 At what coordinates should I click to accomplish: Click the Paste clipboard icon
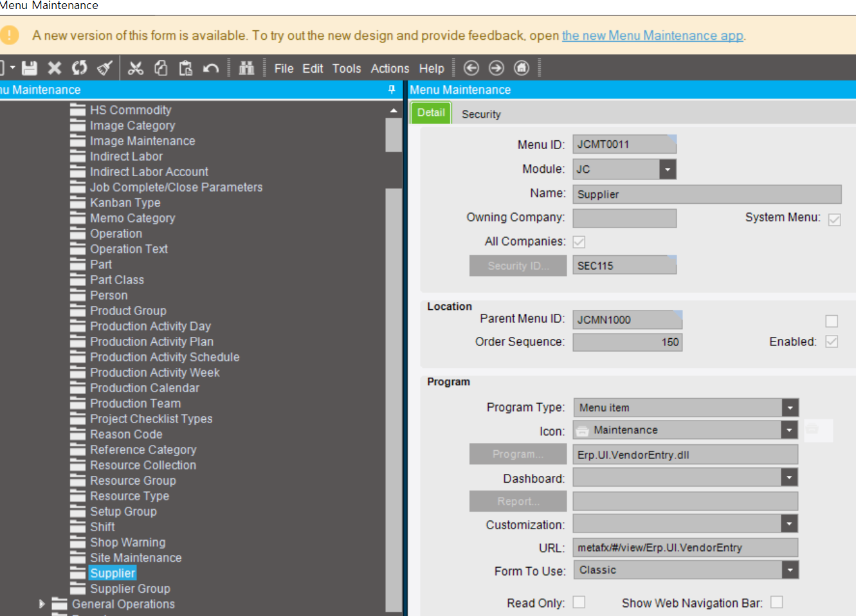(185, 68)
